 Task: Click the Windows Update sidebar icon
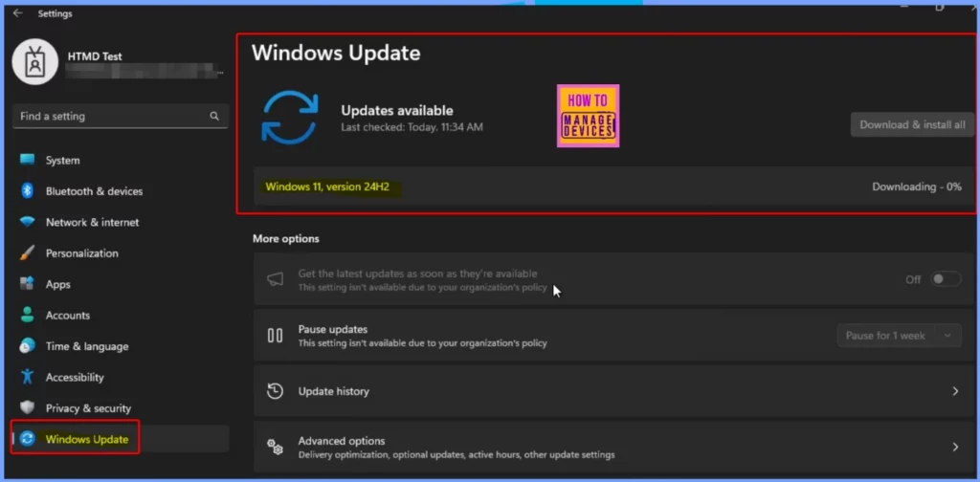[x=27, y=439]
